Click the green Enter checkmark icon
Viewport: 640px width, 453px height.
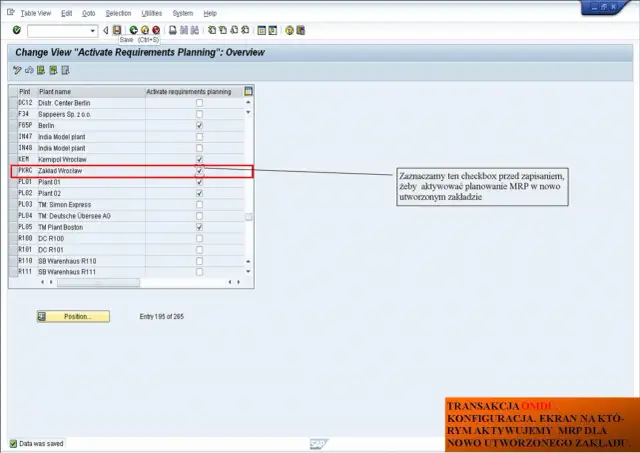coord(17,30)
